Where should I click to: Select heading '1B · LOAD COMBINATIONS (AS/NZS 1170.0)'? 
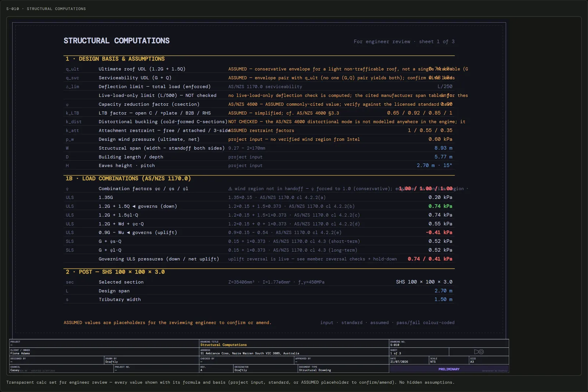(128, 179)
